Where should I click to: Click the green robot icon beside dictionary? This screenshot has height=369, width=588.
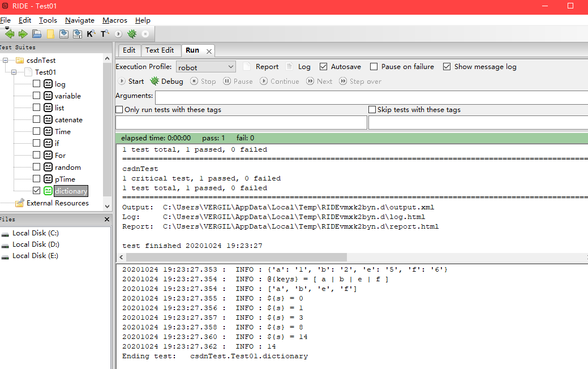pyautogui.click(x=48, y=191)
